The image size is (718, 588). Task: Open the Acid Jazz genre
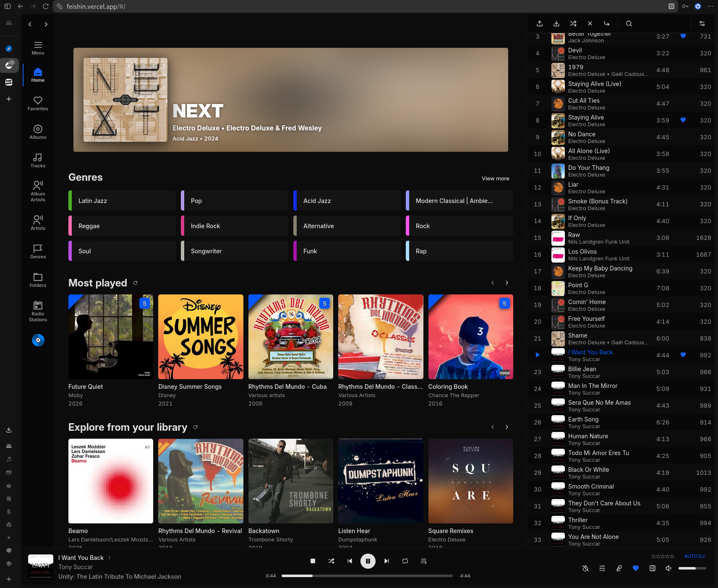click(347, 200)
